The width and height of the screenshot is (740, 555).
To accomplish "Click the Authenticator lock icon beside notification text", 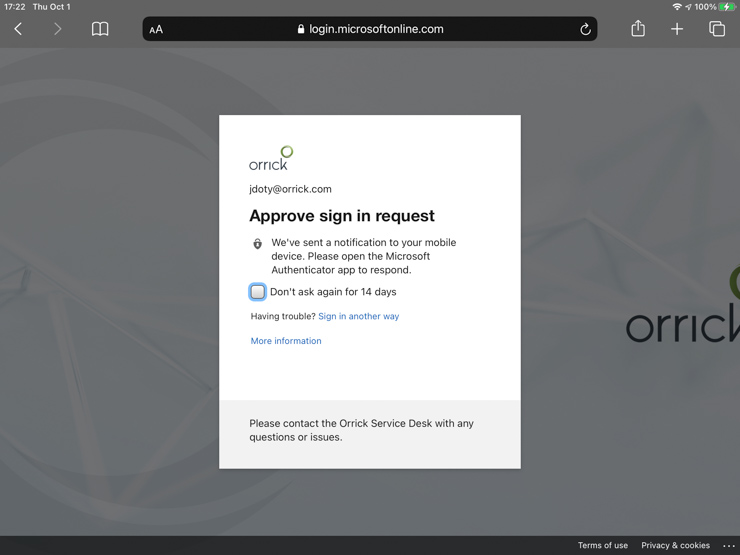I will click(x=258, y=243).
